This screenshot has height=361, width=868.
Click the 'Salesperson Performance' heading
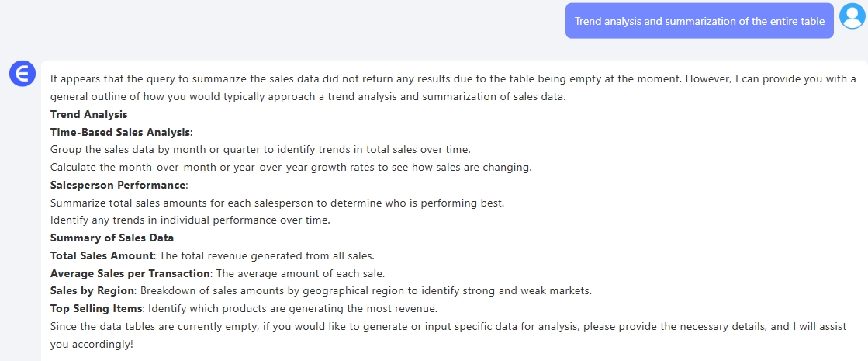tap(118, 185)
